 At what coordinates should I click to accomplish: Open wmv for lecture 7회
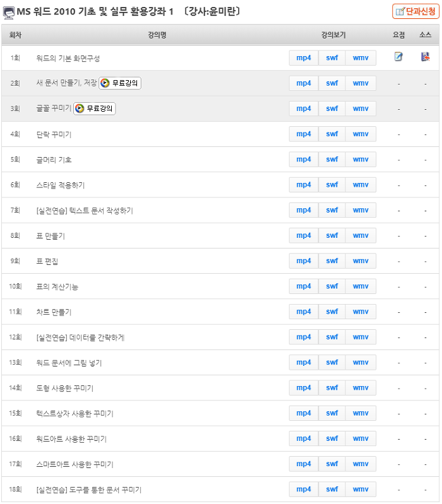click(361, 210)
